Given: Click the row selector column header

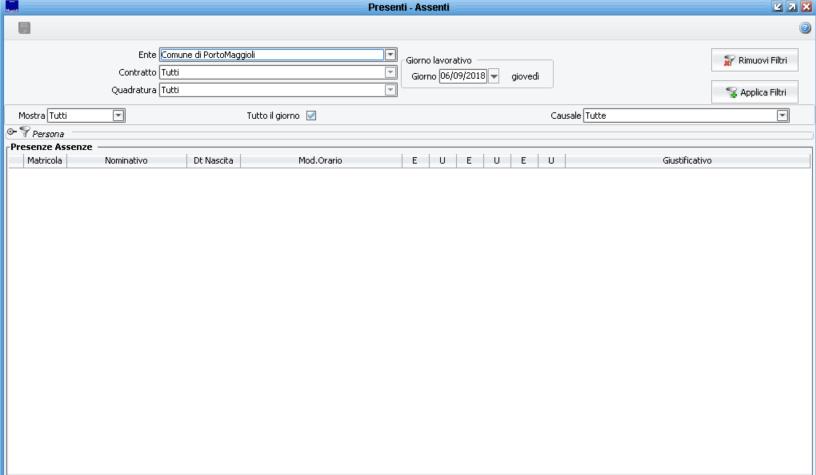Looking at the screenshot, I should point(16,161).
